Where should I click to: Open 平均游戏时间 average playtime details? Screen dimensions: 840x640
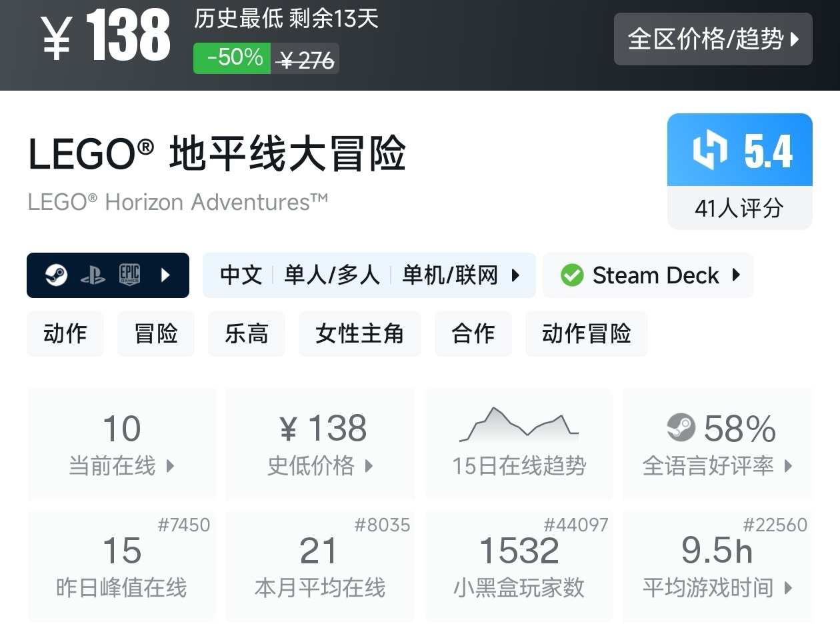click(717, 566)
